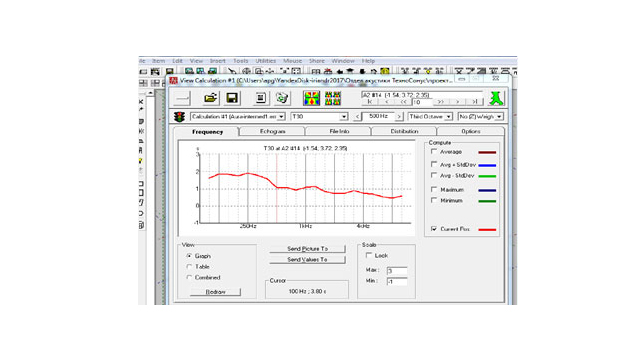The image size is (640, 360).
Task: Click the multi-mapping tiles icon
Action: [333, 98]
